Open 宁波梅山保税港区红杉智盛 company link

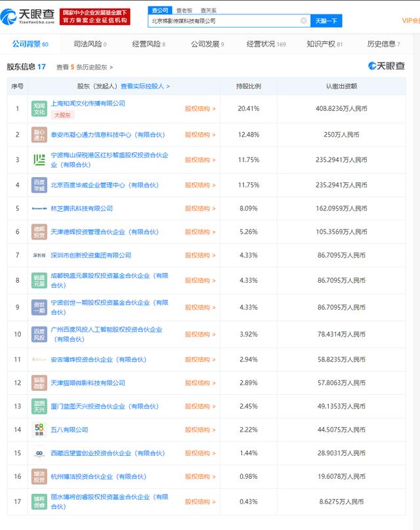coord(109,160)
